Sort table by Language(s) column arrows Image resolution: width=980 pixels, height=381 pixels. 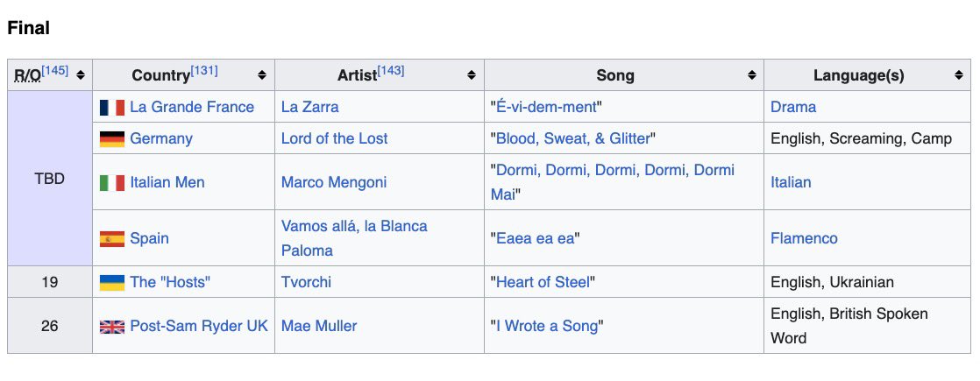[959, 75]
